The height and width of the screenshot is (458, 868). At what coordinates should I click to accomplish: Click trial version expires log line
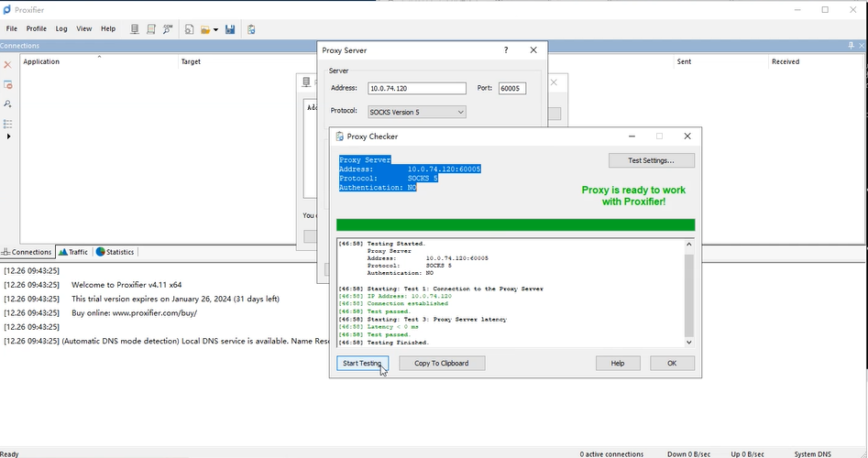coord(175,299)
